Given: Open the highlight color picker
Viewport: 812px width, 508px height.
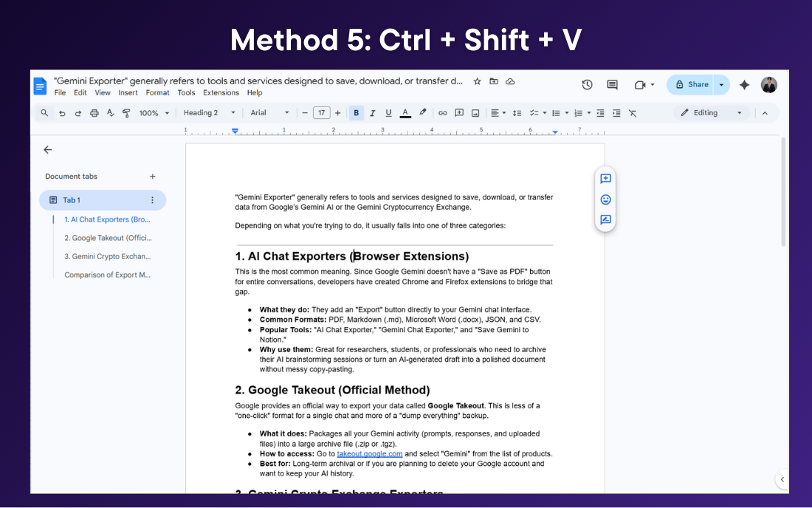Looking at the screenshot, I should click(422, 113).
